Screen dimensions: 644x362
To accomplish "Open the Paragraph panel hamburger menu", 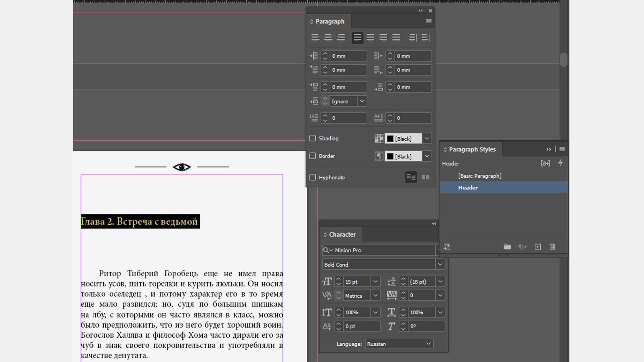I will point(429,21).
